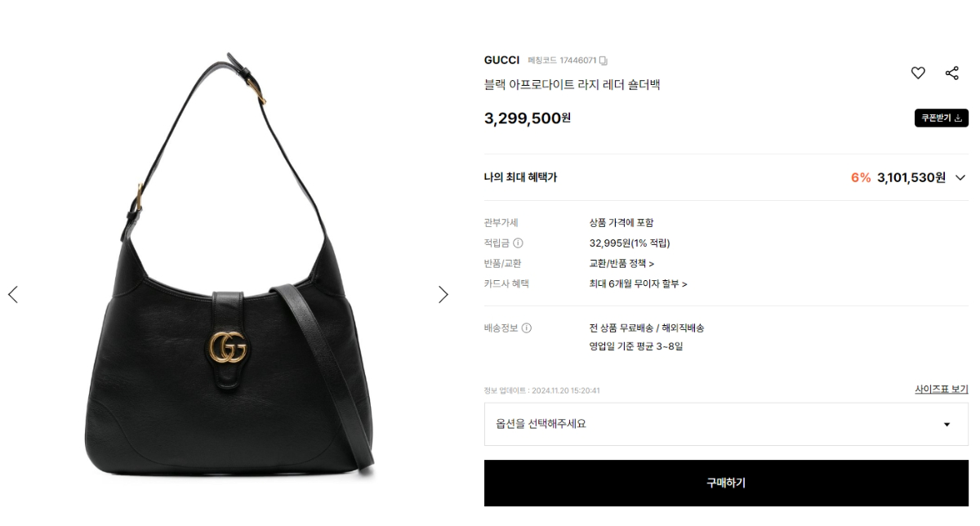
Task: Show next product image with the right arrow
Action: 443,294
